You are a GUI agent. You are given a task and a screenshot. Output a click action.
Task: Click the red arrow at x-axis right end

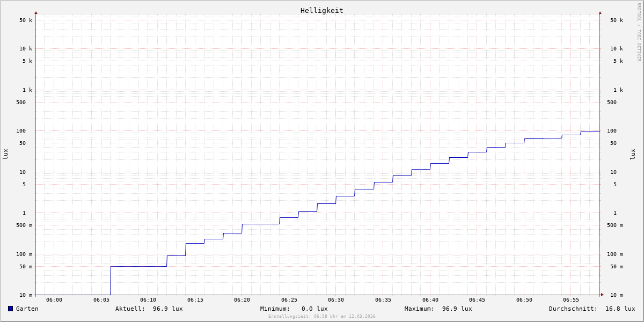pyautogui.click(x=602, y=295)
